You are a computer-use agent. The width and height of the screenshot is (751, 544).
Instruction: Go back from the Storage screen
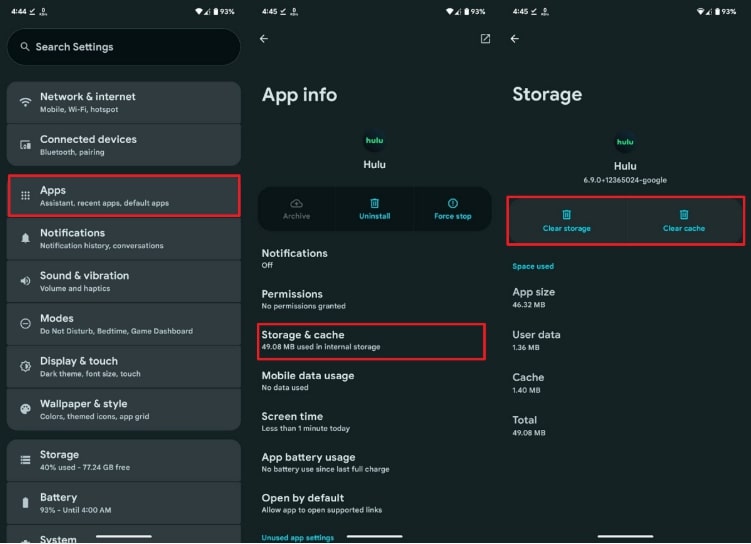(x=515, y=39)
